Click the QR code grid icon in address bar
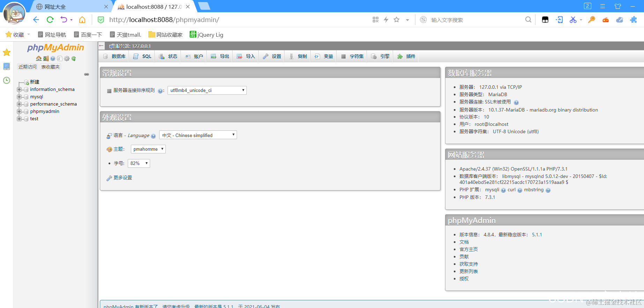Image resolution: width=644 pixels, height=308 pixels. click(x=376, y=20)
